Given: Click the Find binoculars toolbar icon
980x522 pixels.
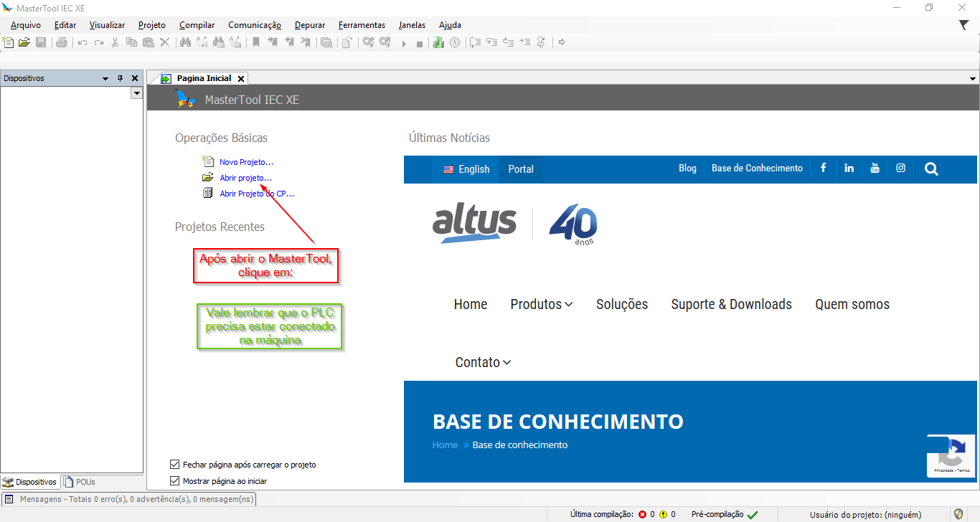Looking at the screenshot, I should (185, 42).
